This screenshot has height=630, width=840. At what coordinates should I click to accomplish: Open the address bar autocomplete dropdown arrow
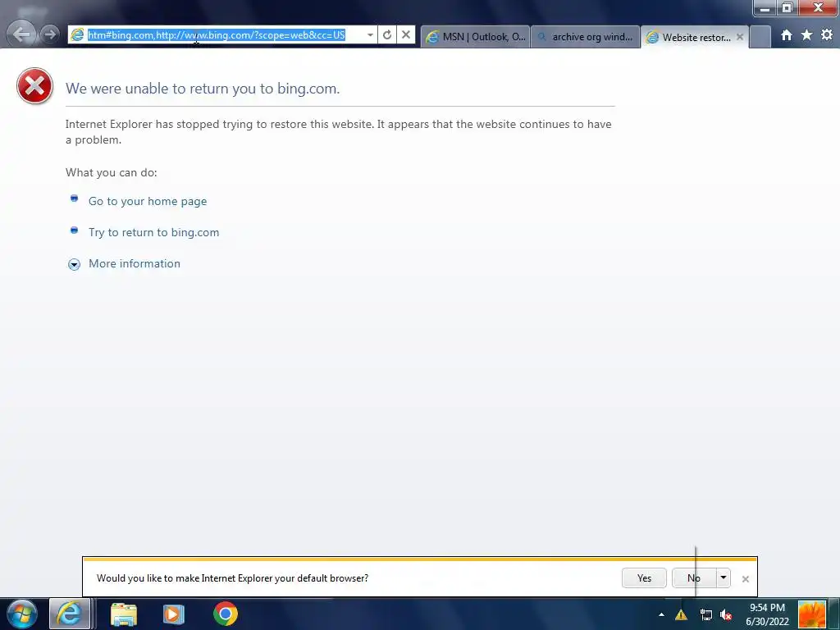pyautogui.click(x=370, y=34)
